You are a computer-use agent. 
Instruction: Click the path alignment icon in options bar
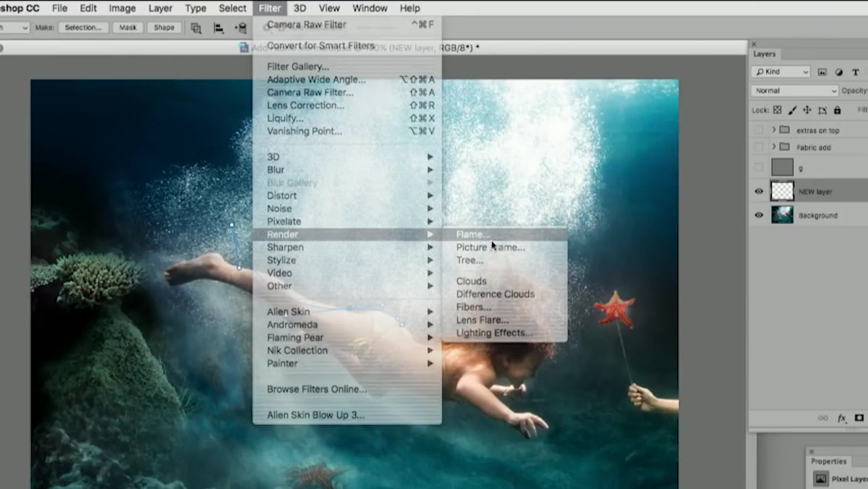[x=218, y=27]
